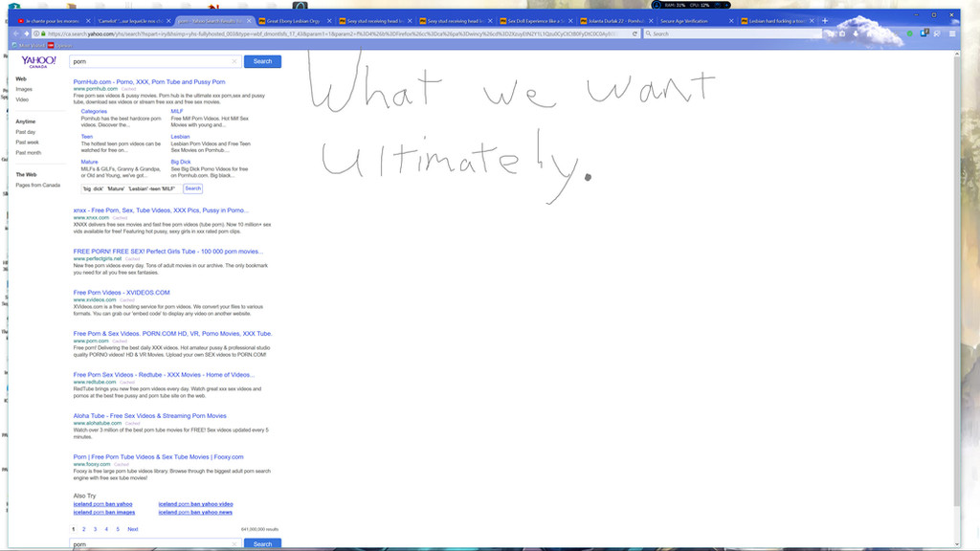The width and height of the screenshot is (980, 551).
Task: Open a new tab with the plus button
Action: 824,21
